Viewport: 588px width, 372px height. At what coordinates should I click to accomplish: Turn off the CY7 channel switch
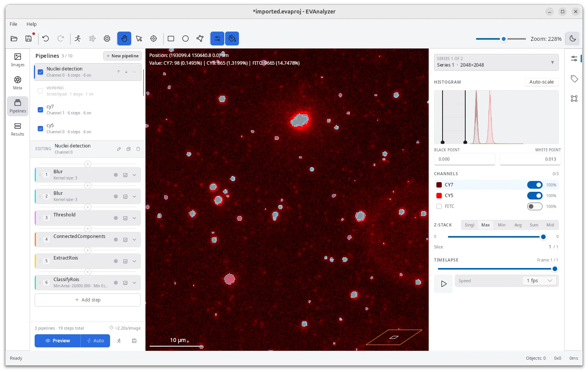(535, 185)
